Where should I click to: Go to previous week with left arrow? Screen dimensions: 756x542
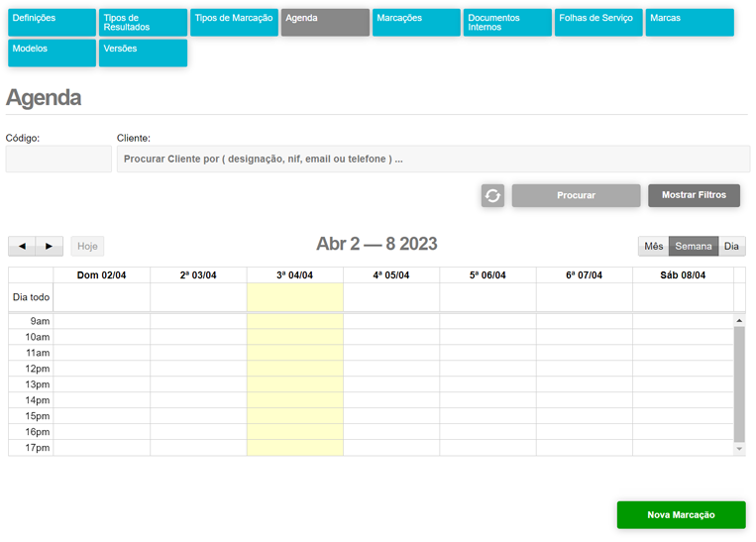coord(22,246)
